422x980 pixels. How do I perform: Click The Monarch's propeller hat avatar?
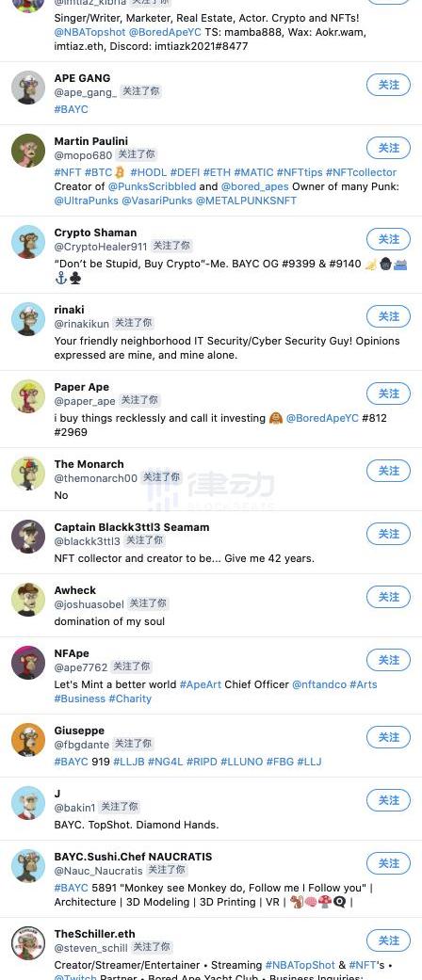pyautogui.click(x=28, y=474)
